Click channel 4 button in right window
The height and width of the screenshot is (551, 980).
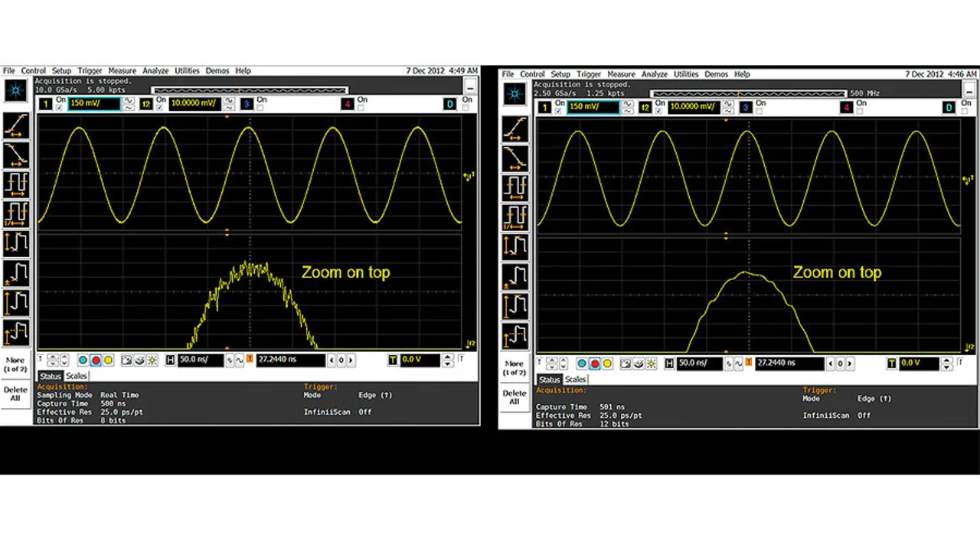click(847, 108)
